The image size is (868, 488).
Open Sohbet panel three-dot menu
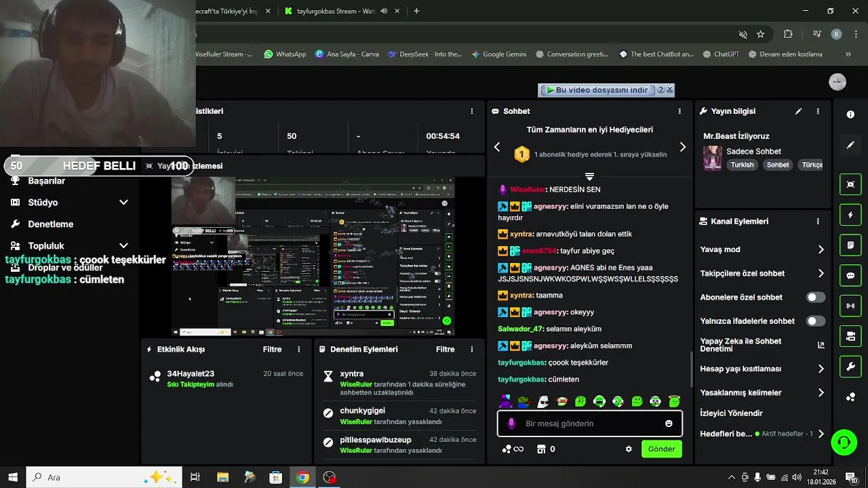click(679, 111)
